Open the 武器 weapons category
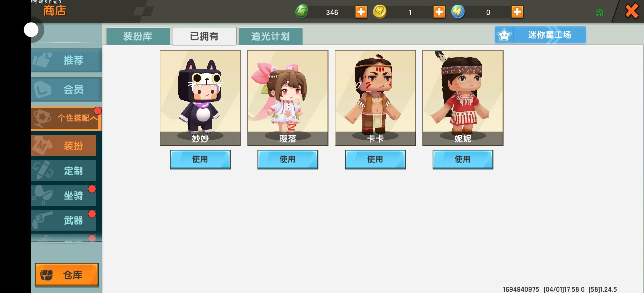This screenshot has width=644, height=293. coord(64,220)
